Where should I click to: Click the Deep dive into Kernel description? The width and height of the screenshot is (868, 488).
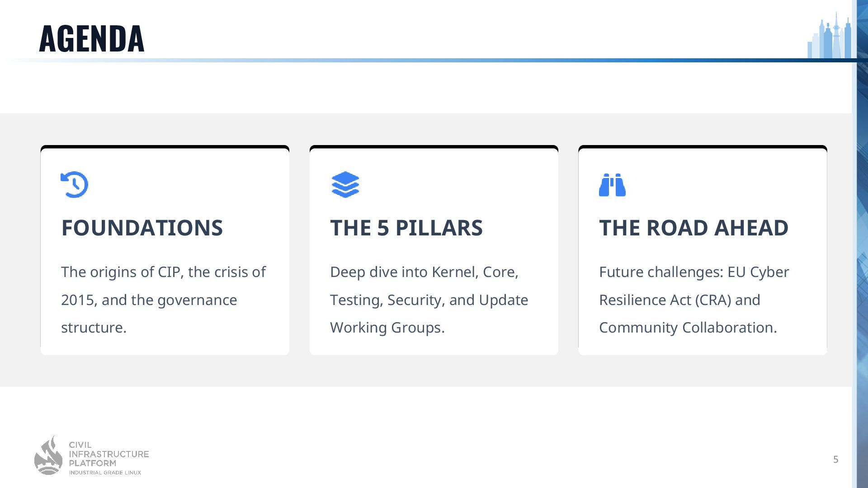429,300
